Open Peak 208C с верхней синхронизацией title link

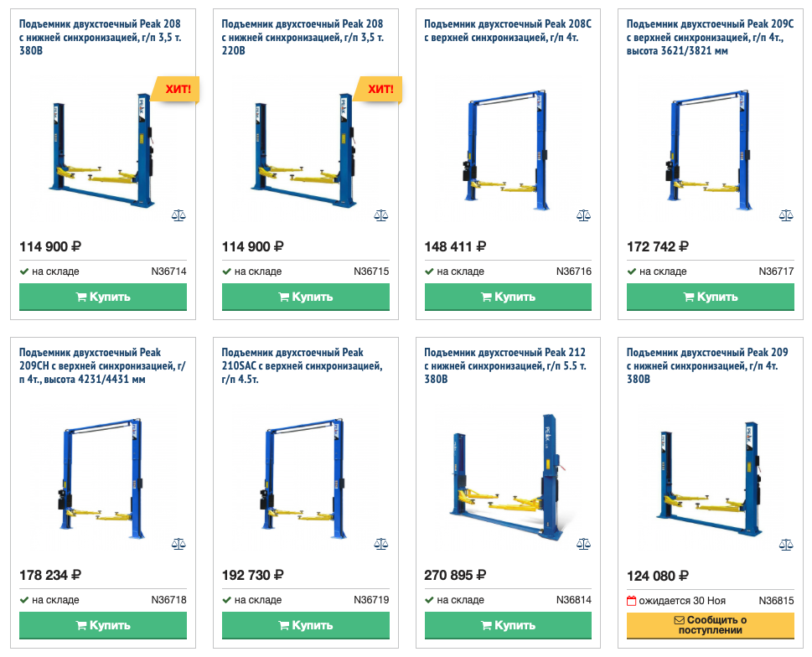[508, 30]
